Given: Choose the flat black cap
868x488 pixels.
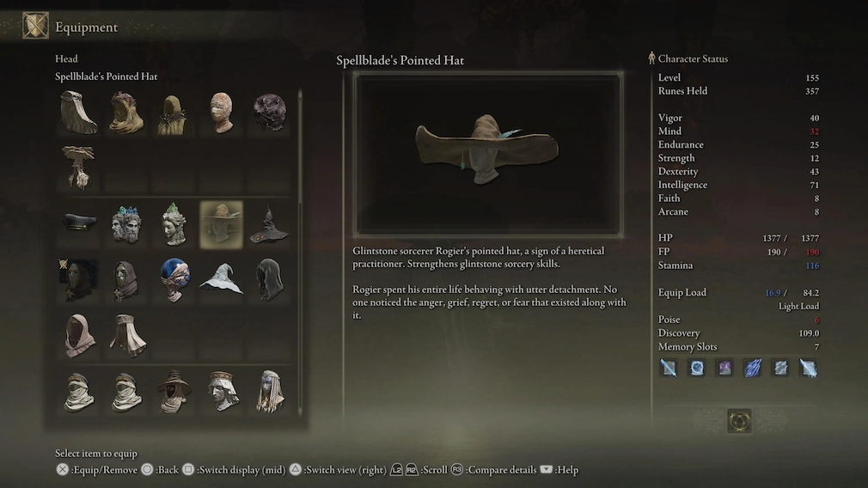Looking at the screenshot, I should click(x=79, y=223).
